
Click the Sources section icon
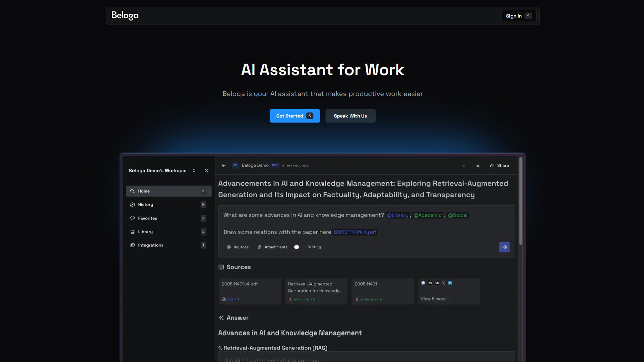221,267
